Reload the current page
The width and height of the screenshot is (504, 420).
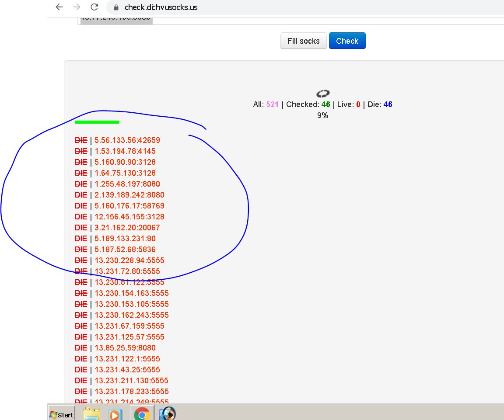point(94,7)
